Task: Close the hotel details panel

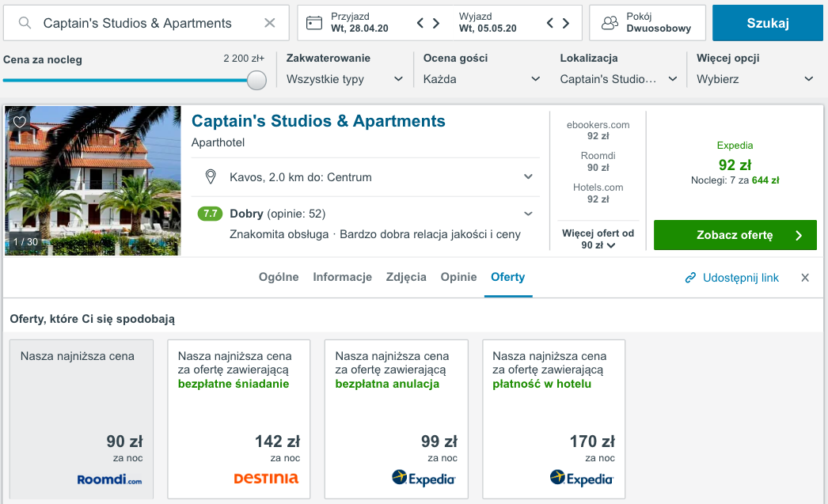Action: [805, 278]
